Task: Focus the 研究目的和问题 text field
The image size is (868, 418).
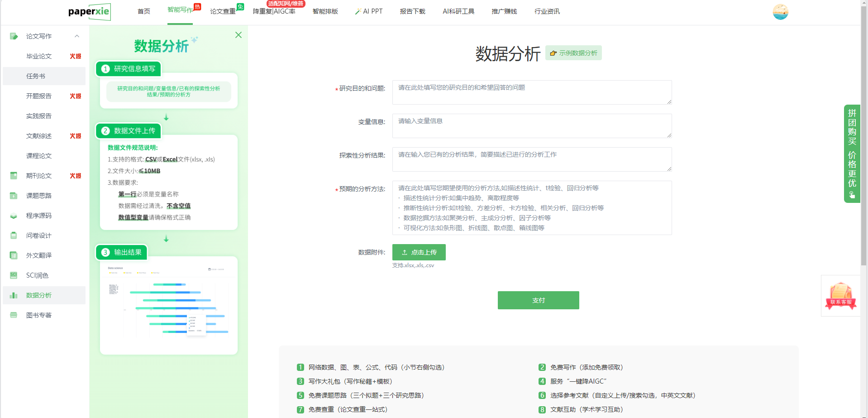Action: pyautogui.click(x=531, y=92)
